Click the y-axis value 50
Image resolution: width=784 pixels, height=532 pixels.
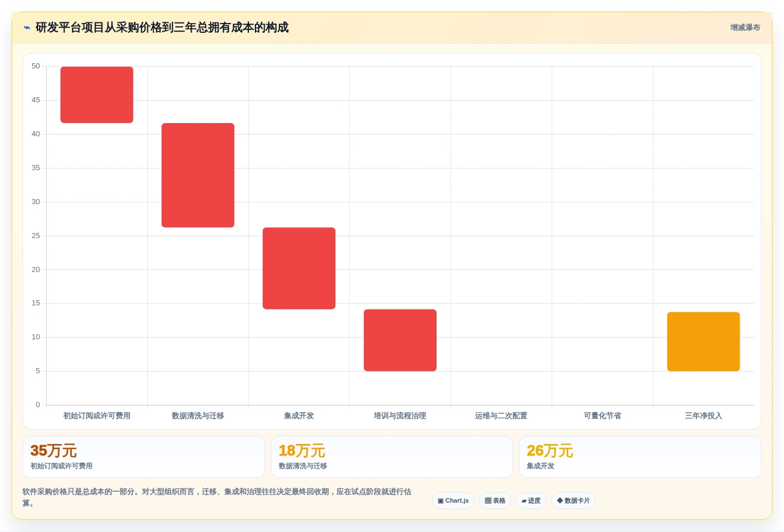[x=36, y=66]
